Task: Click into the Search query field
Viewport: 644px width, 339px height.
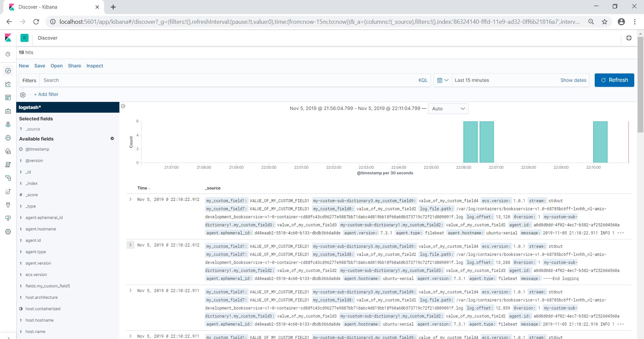Action: pos(228,80)
